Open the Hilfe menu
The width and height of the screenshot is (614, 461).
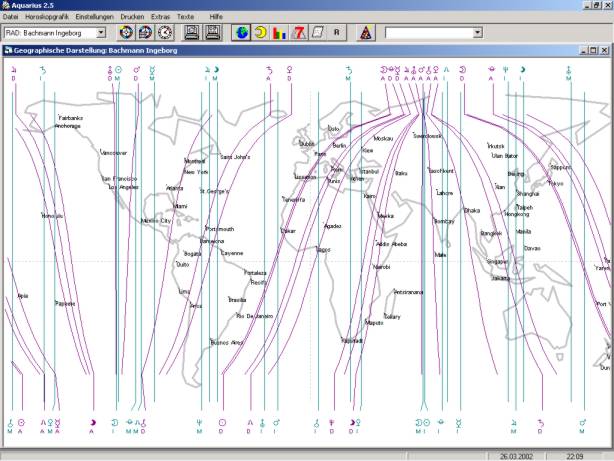coord(216,18)
